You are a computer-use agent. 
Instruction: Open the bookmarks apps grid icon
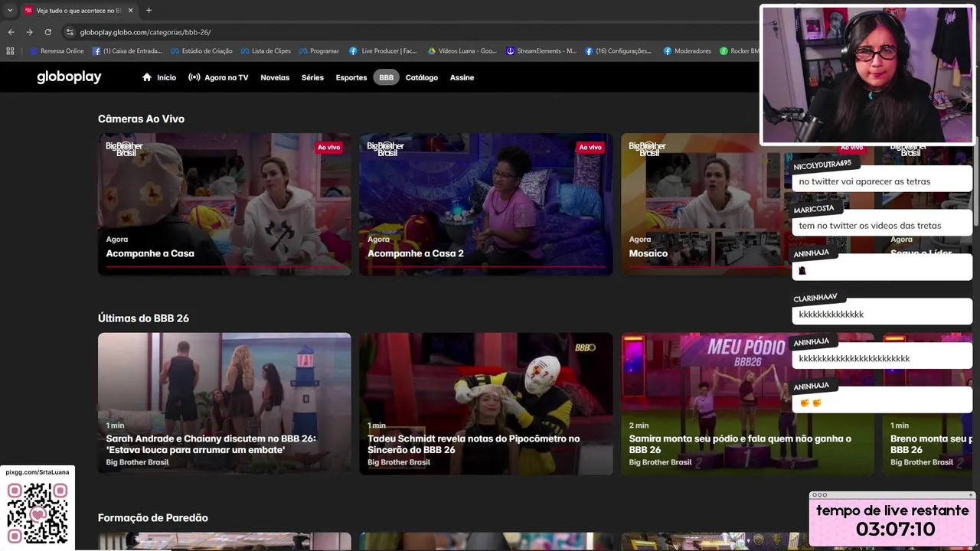(10, 51)
